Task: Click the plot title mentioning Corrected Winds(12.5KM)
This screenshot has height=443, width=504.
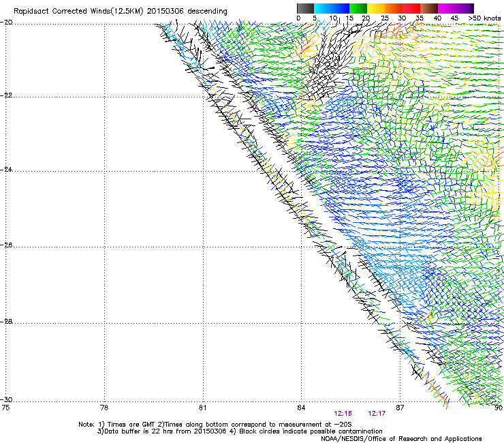Action: [x=121, y=12]
